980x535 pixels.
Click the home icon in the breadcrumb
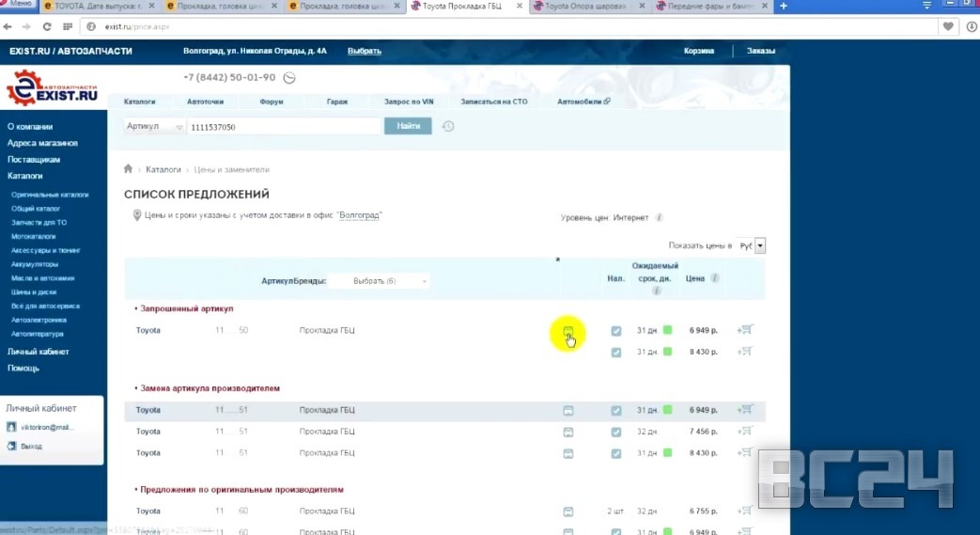[x=129, y=170]
